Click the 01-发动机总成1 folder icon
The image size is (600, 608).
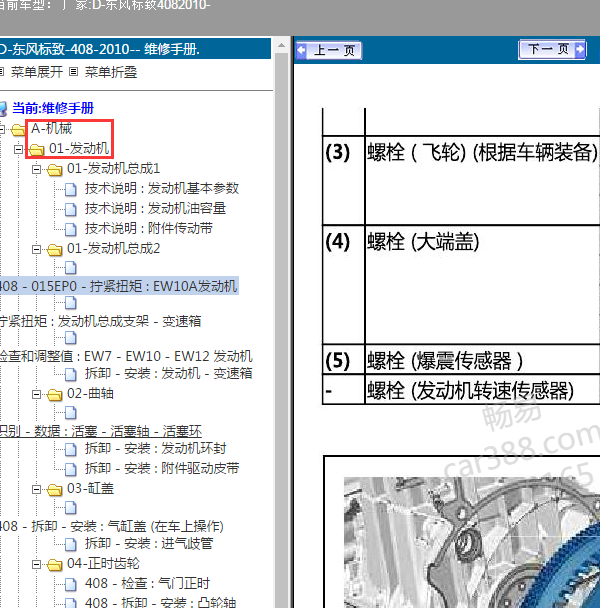(54, 170)
